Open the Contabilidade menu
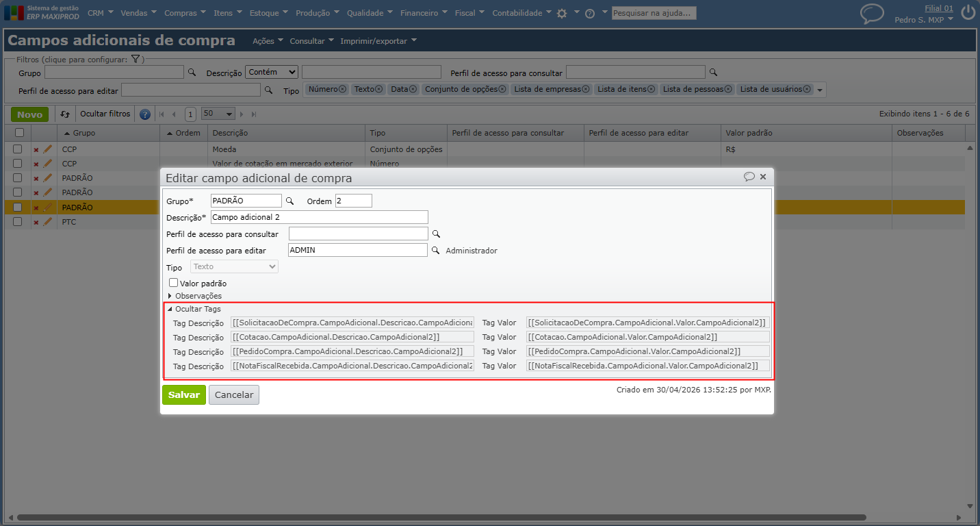The width and height of the screenshot is (980, 526). point(521,13)
